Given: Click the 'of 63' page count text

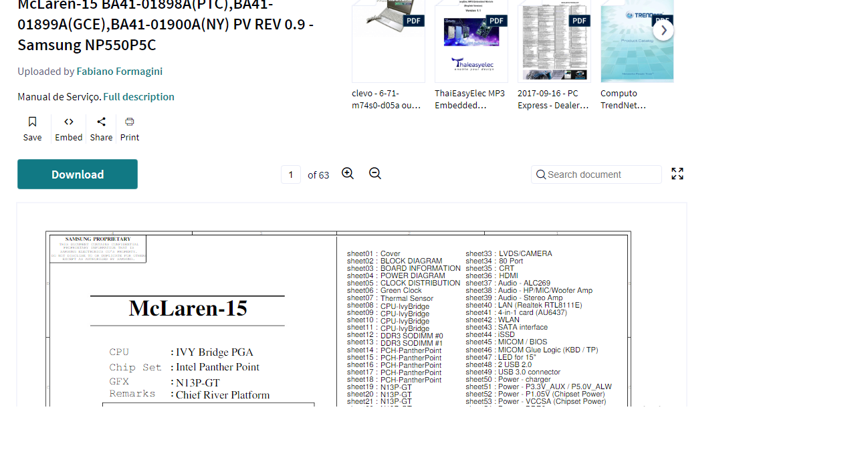Looking at the screenshot, I should click(x=318, y=175).
